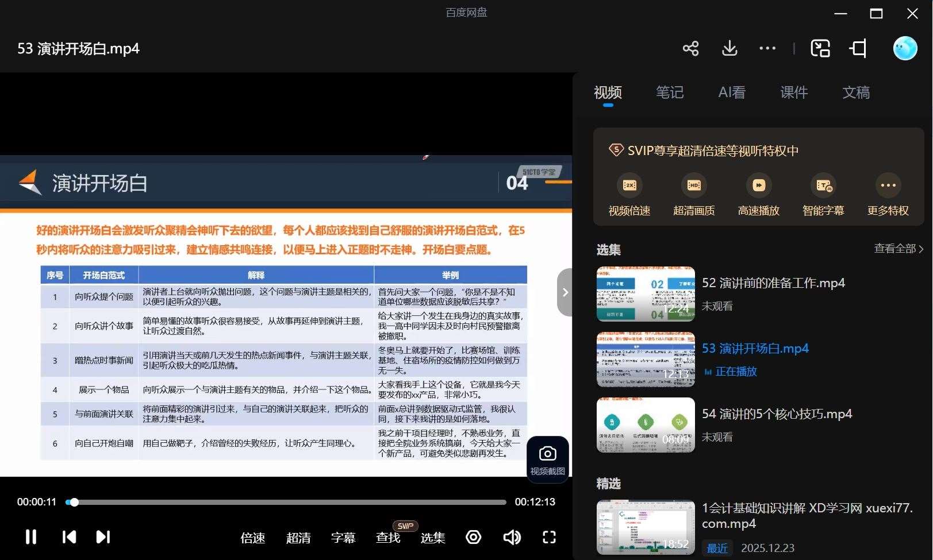Seek using the video progress bar
Image resolution: width=933 pixels, height=560 pixels.
[287, 502]
